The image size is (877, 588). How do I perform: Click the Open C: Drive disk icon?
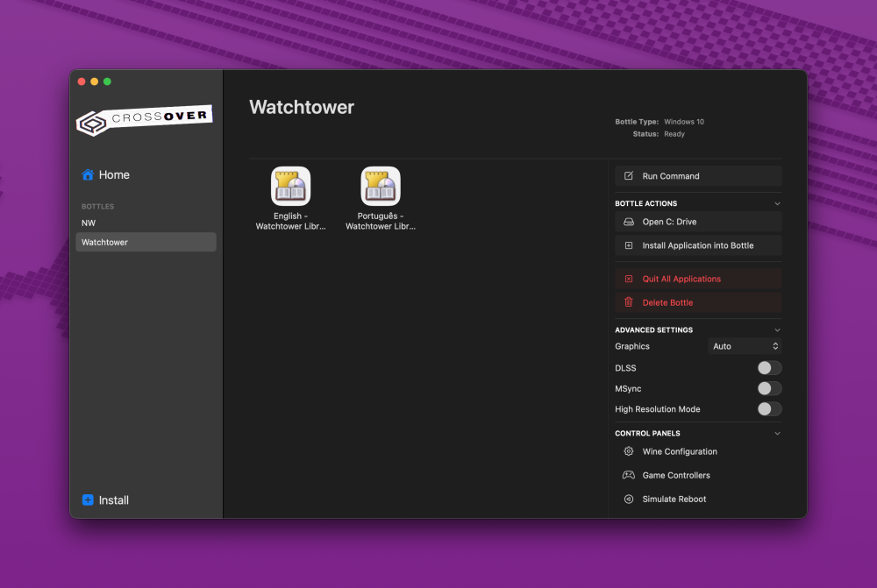click(629, 223)
